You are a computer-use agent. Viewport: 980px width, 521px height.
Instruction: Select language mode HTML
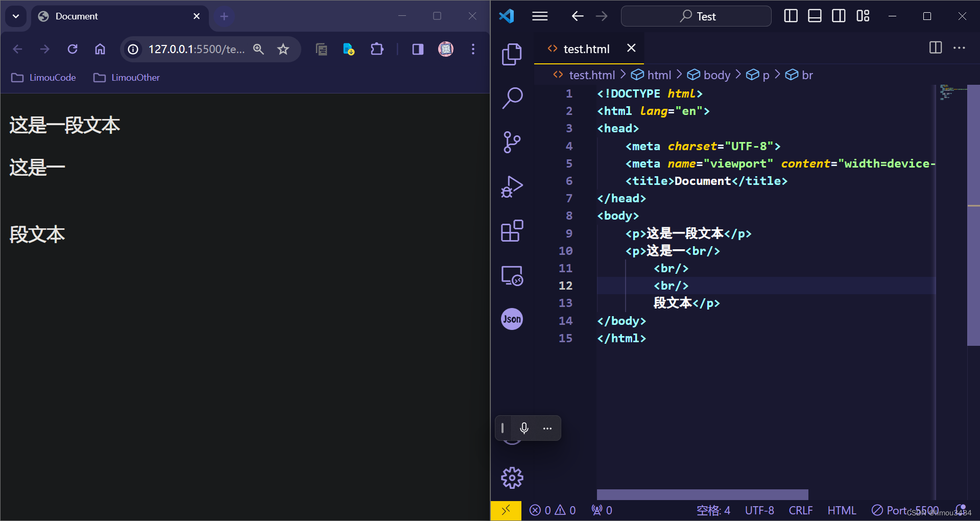coord(842,510)
